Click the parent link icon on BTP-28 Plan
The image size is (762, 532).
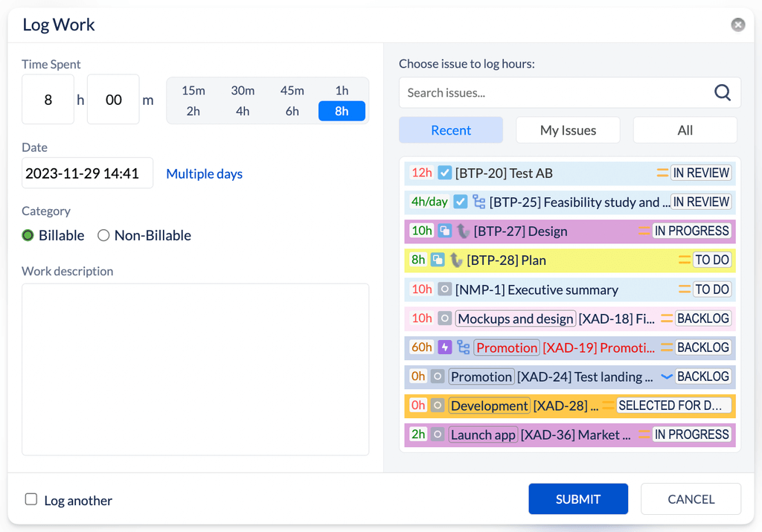tap(456, 260)
